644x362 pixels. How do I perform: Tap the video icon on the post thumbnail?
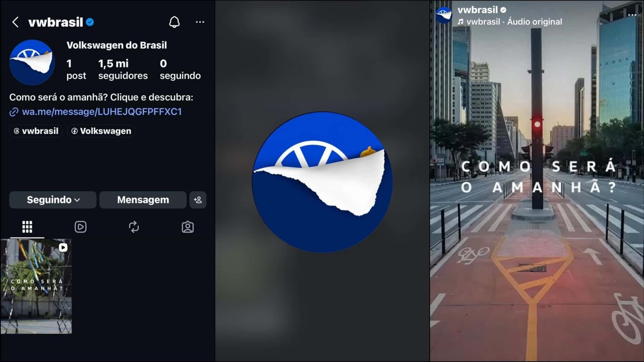pos(63,247)
